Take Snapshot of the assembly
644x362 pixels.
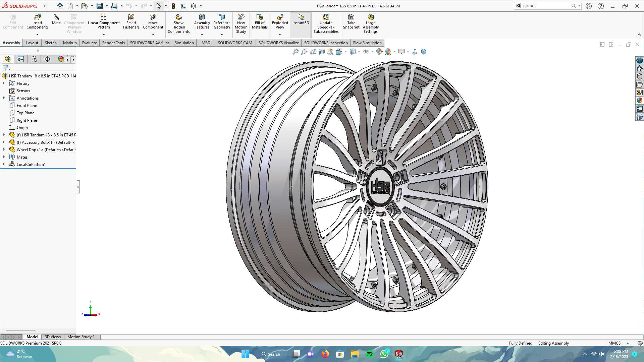click(x=351, y=22)
